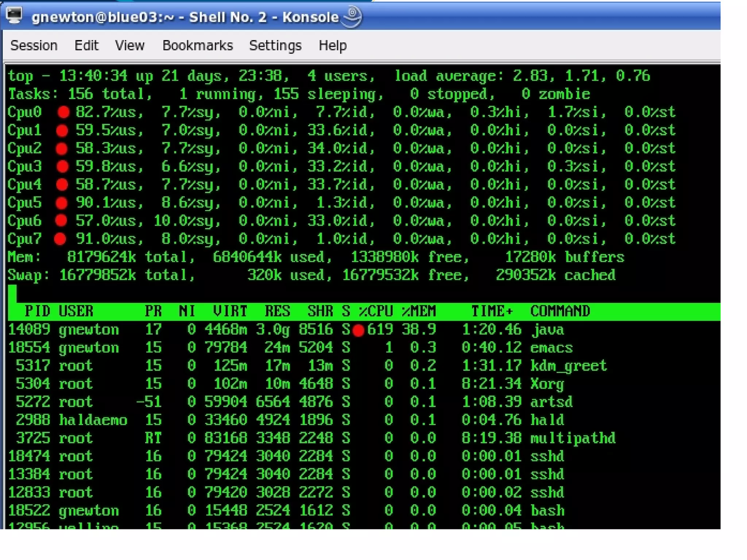
Task: Click the 'haldaemo' user name
Action: point(93,420)
